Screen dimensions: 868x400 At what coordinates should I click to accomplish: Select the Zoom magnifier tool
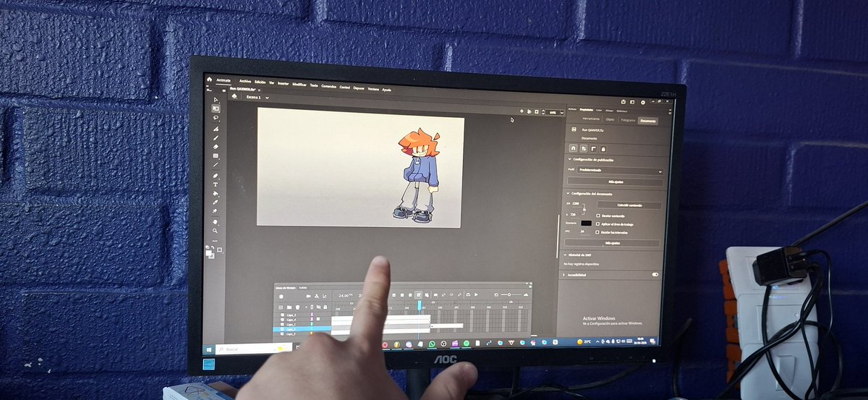[x=216, y=230]
